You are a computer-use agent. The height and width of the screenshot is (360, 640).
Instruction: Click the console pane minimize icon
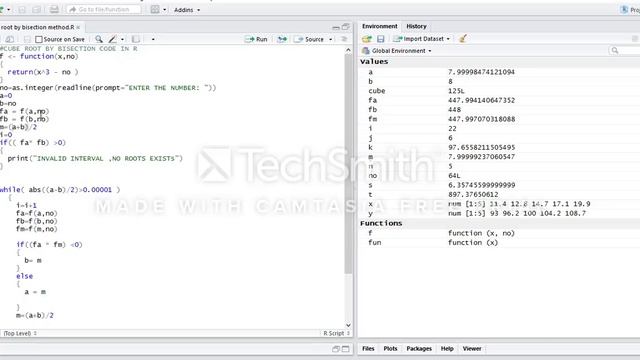(x=336, y=349)
